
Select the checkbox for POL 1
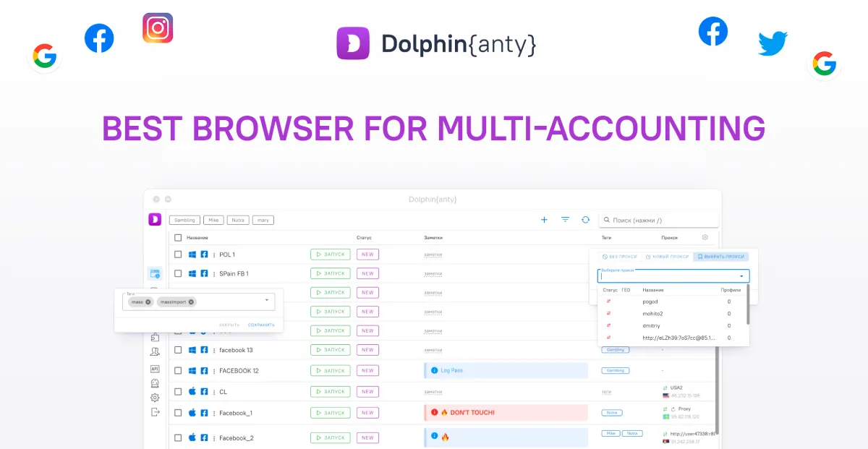177,254
